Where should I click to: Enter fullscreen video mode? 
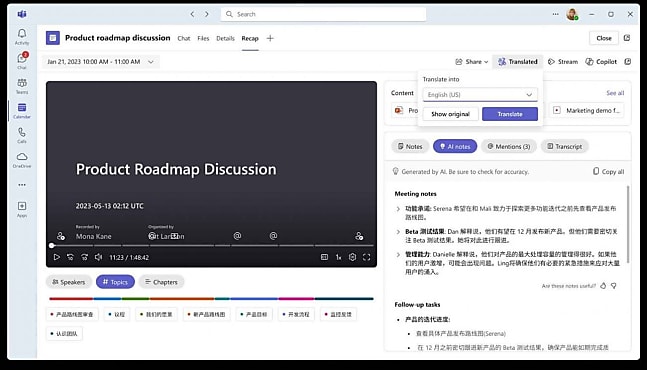pos(366,257)
